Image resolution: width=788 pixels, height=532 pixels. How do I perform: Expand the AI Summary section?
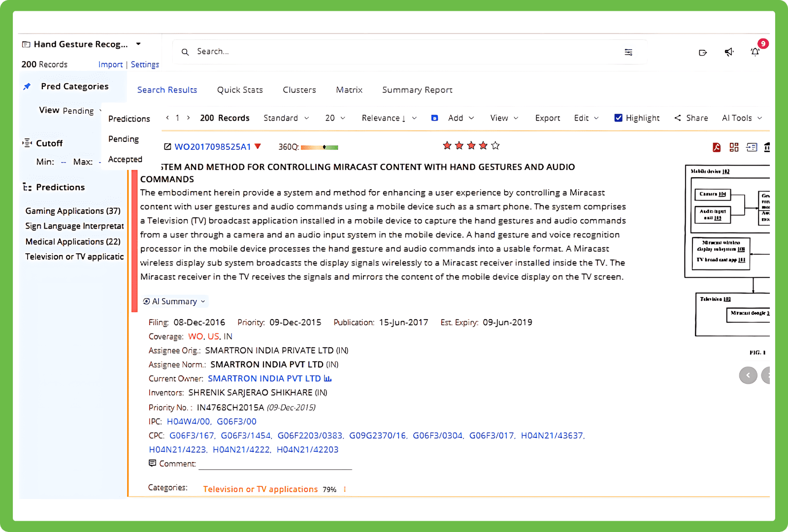click(x=174, y=301)
